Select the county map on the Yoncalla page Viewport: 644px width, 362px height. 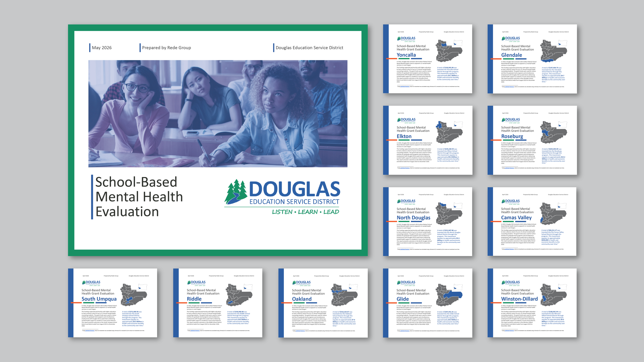pyautogui.click(x=449, y=50)
